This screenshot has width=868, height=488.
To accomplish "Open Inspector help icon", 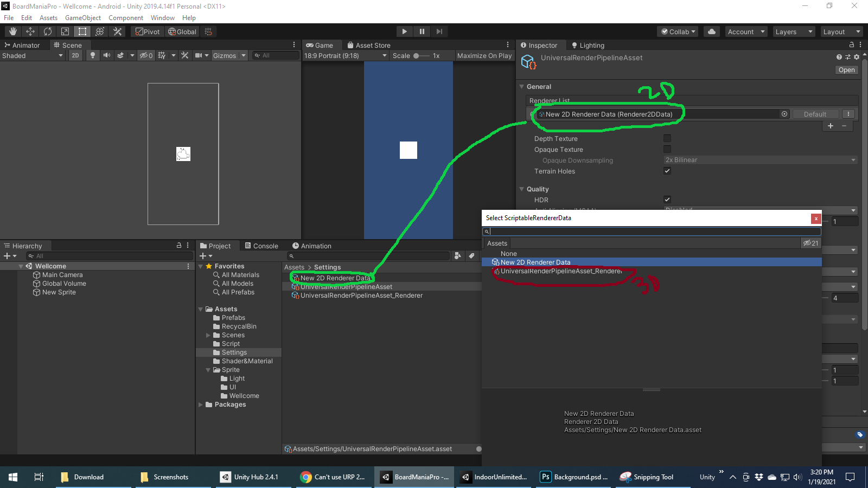I will pos(839,57).
